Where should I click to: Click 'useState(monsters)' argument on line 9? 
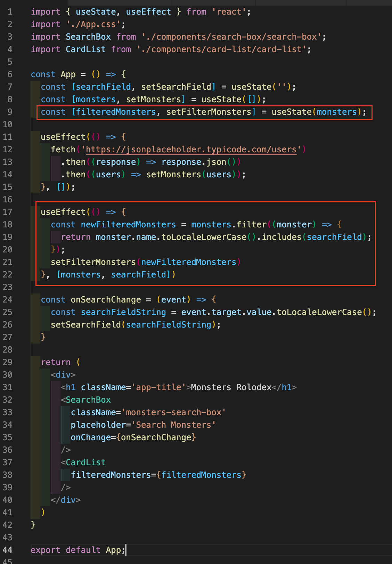click(317, 112)
